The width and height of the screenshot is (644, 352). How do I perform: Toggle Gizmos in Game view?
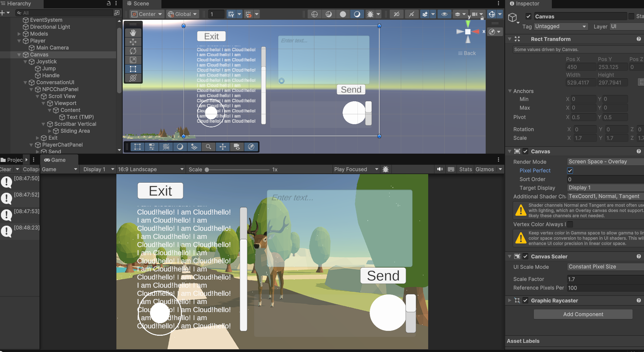485,169
